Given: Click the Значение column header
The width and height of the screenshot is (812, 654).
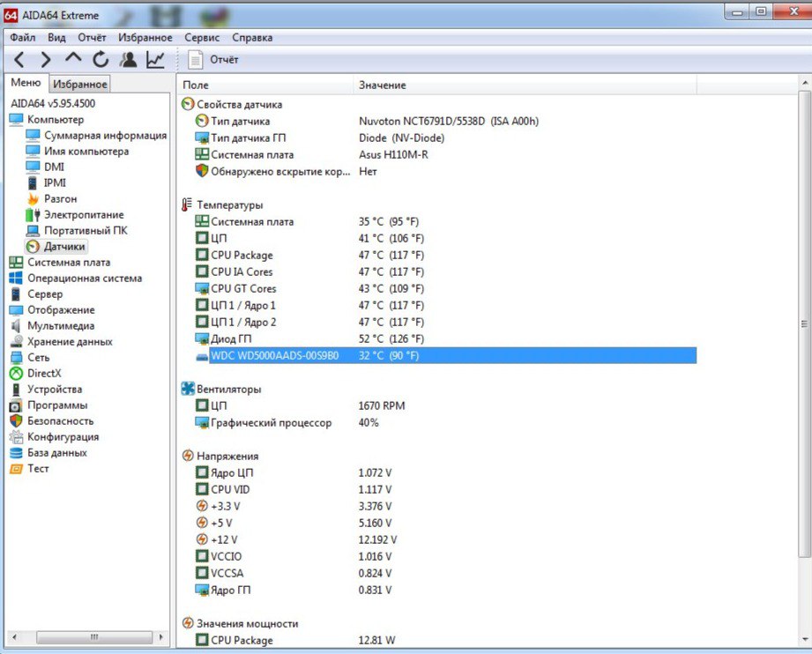Looking at the screenshot, I should 382,85.
